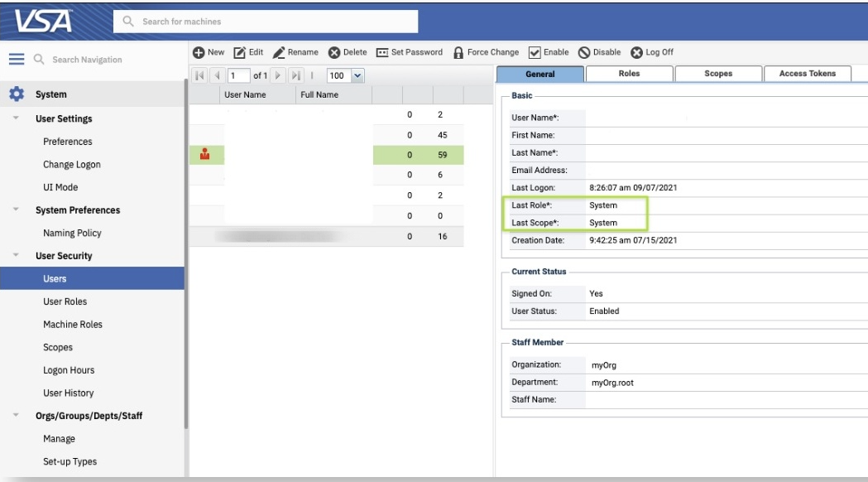The image size is (868, 482).
Task: Toggle the hamburger navigation menu
Action: tap(17, 60)
